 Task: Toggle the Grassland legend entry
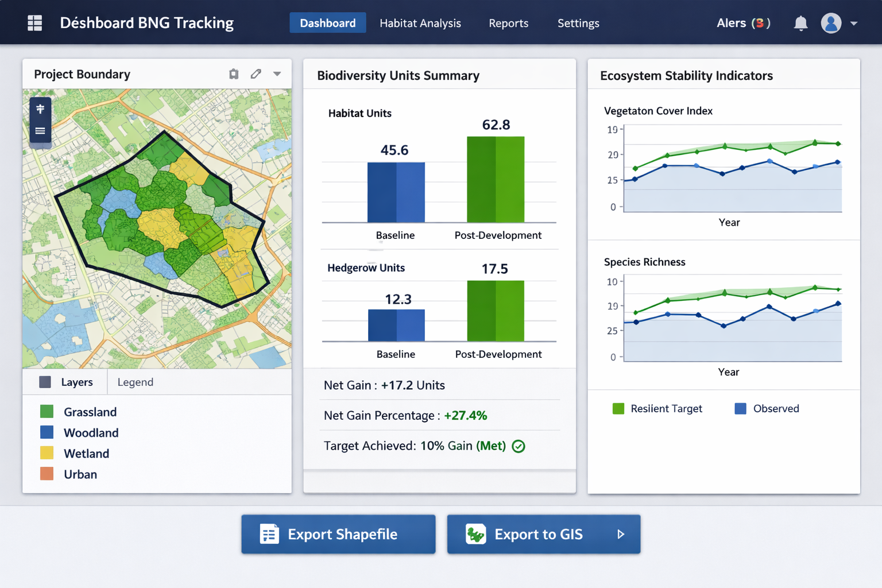tap(46, 411)
